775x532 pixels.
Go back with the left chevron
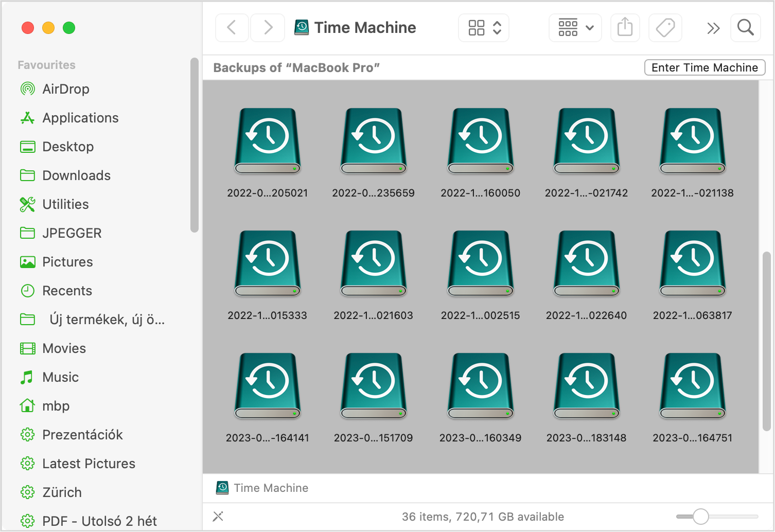232,27
